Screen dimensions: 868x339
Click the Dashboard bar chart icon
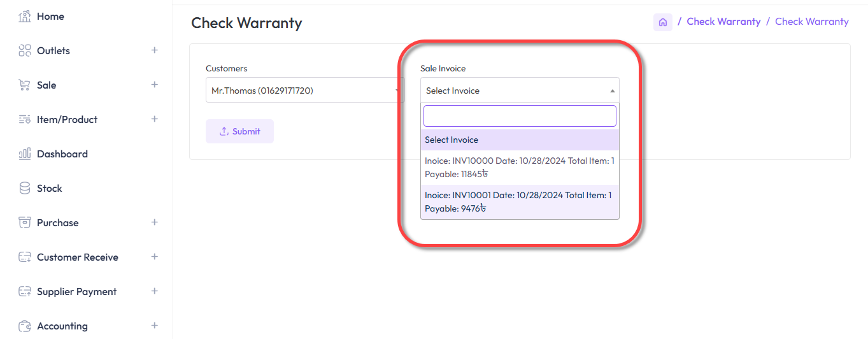[25, 154]
